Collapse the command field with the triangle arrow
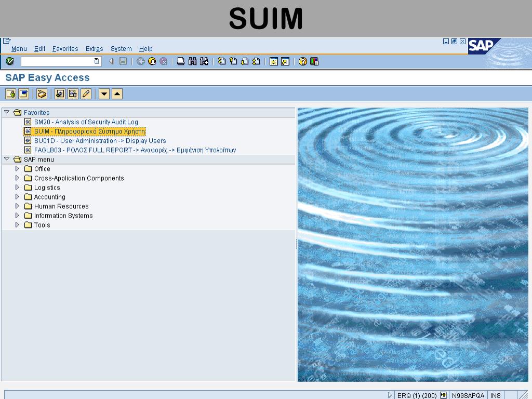Image resolution: width=532 pixels, height=399 pixels. (111, 61)
